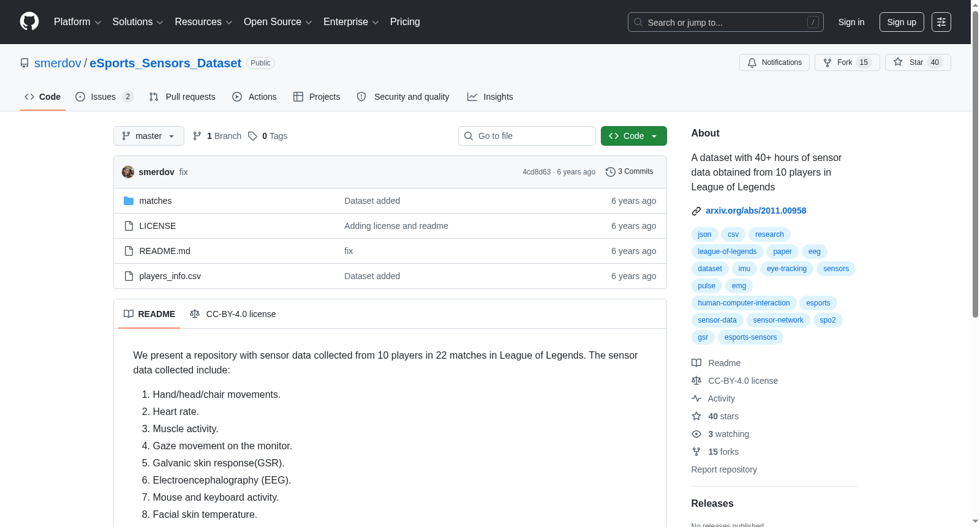Viewport: 980px width, 527px height.
Task: Click the Sign up button
Action: pyautogui.click(x=902, y=22)
